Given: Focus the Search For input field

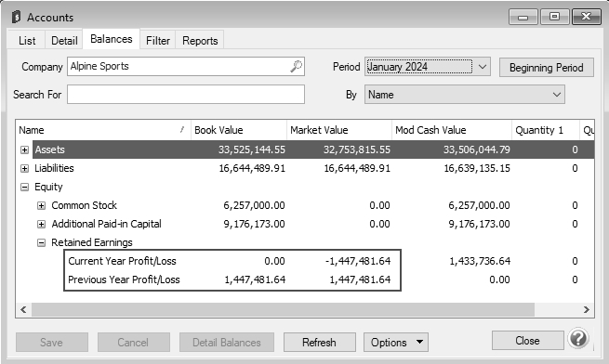Looking at the screenshot, I should pos(186,95).
